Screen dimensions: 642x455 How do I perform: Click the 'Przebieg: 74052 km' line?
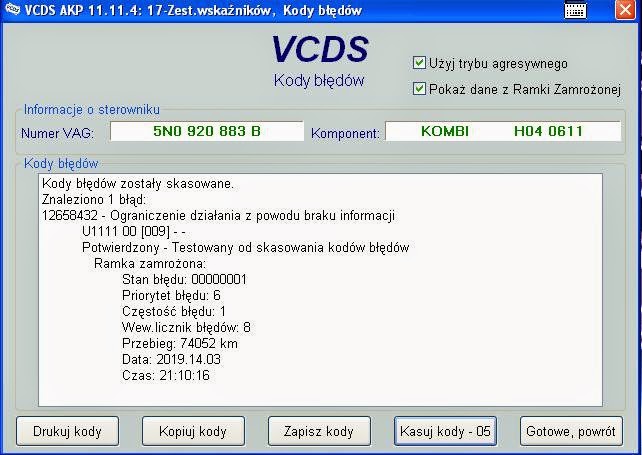180,344
